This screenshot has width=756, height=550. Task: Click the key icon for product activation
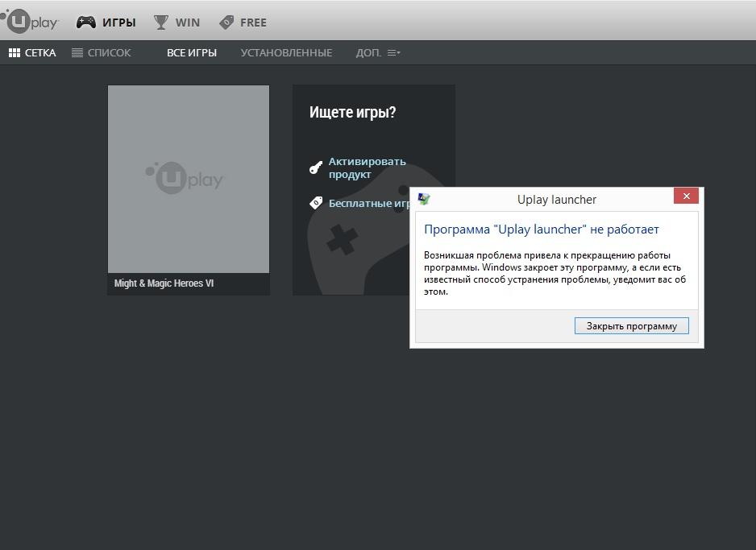click(316, 167)
